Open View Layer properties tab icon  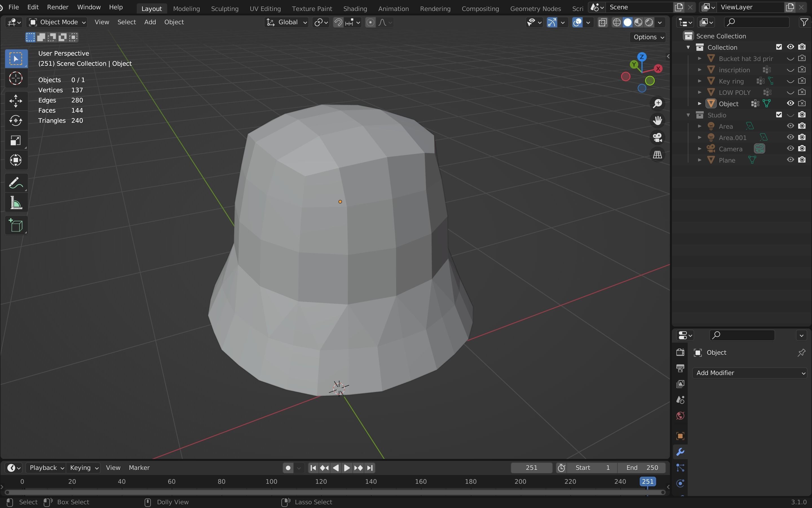(x=680, y=384)
